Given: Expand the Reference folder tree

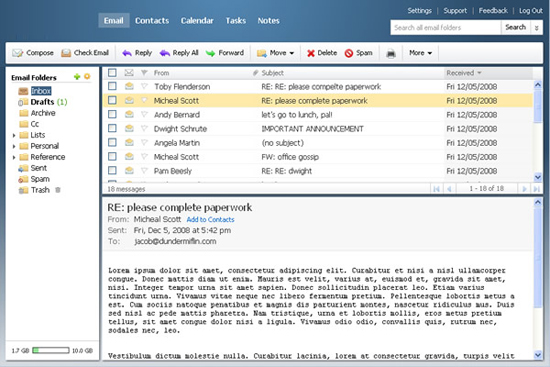Looking at the screenshot, I should pos(14,157).
